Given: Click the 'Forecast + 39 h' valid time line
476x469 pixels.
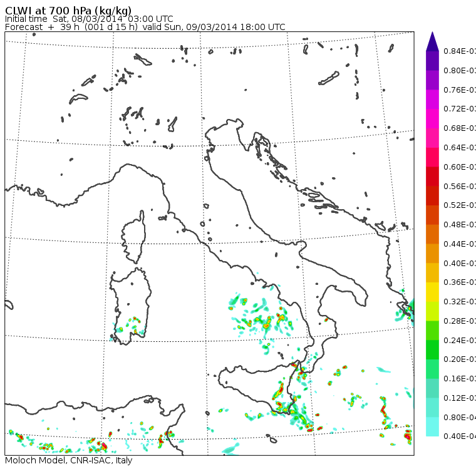Looking at the screenshot, I should click(145, 28).
